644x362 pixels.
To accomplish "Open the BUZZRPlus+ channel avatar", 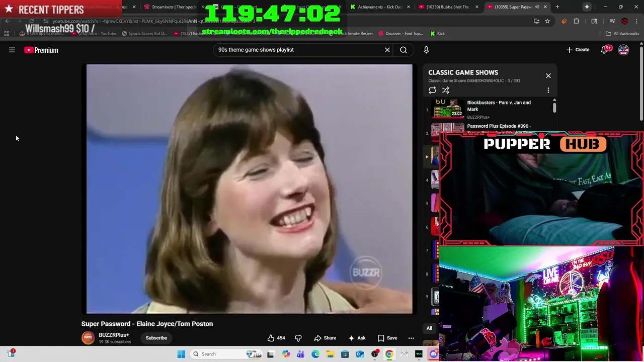I will [x=88, y=338].
